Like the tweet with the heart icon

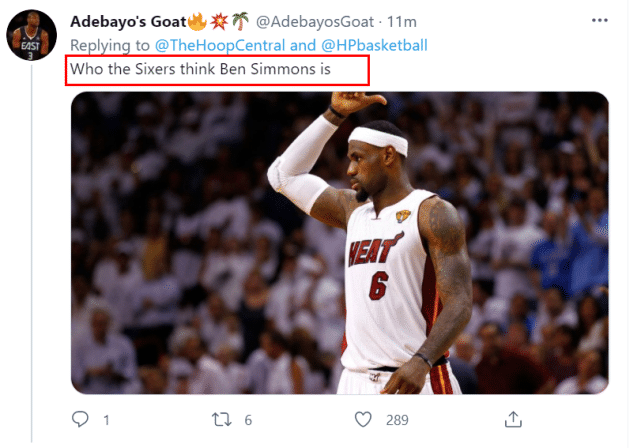point(366,419)
